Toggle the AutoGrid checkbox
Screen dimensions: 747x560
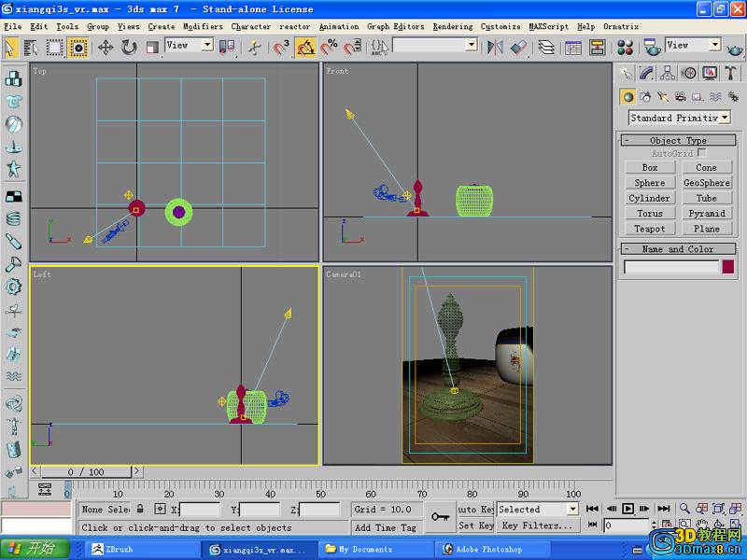pyautogui.click(x=702, y=153)
